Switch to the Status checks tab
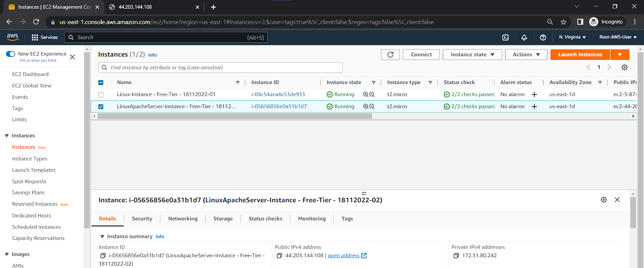 click(x=265, y=219)
